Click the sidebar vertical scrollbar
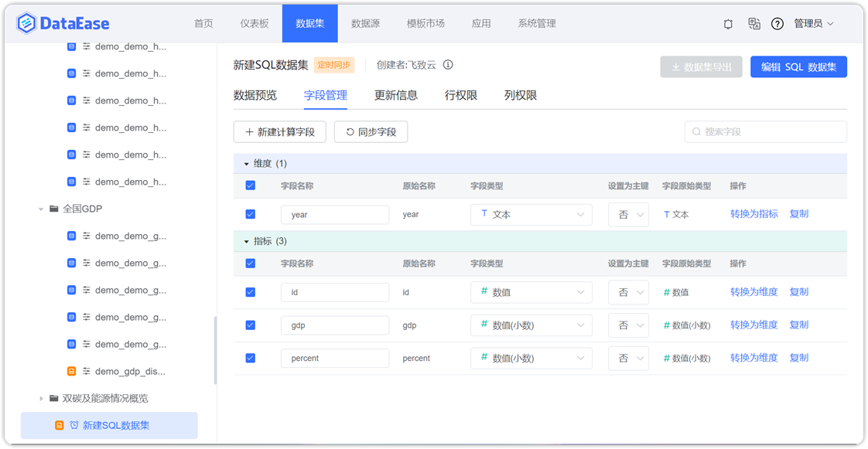 [215, 350]
